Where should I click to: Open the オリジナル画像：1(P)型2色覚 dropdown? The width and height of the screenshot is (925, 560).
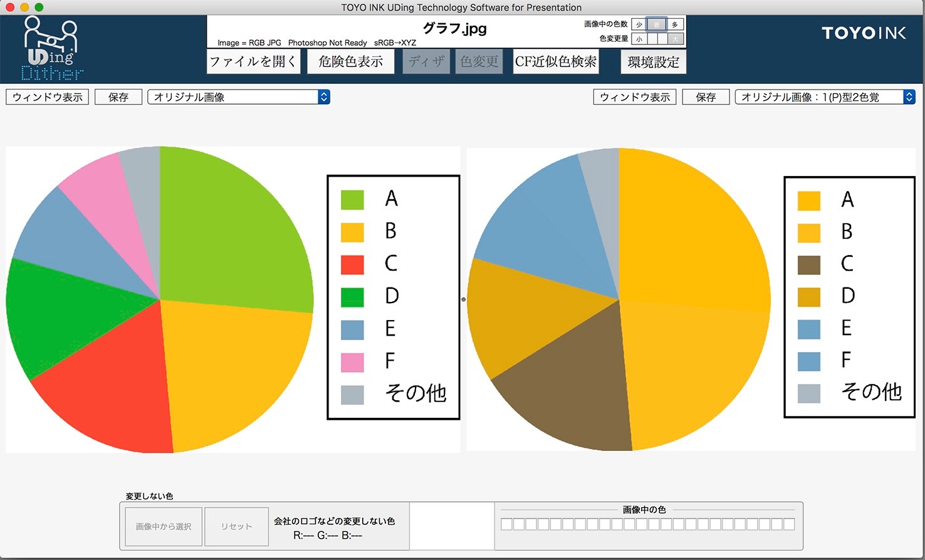click(x=825, y=97)
